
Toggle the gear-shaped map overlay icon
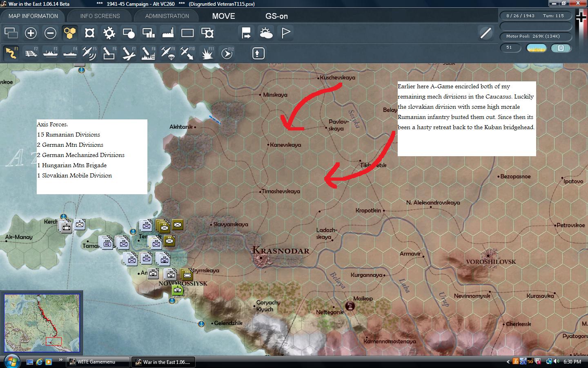point(109,33)
